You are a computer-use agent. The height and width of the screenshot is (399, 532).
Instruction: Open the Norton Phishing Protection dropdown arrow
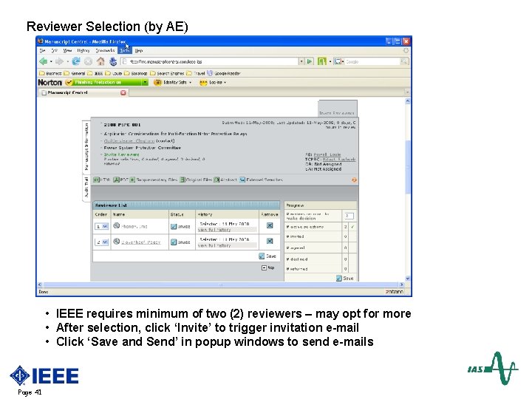[x=146, y=83]
